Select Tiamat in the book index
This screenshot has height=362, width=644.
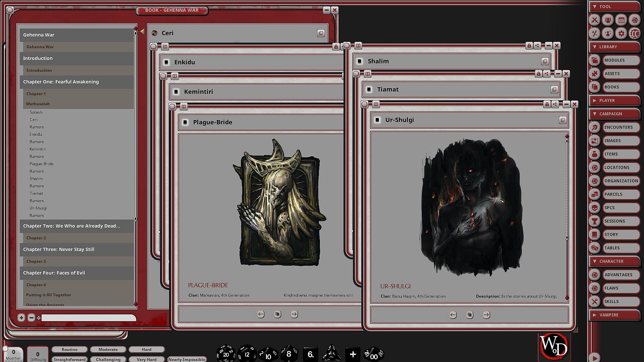pyautogui.click(x=36, y=193)
